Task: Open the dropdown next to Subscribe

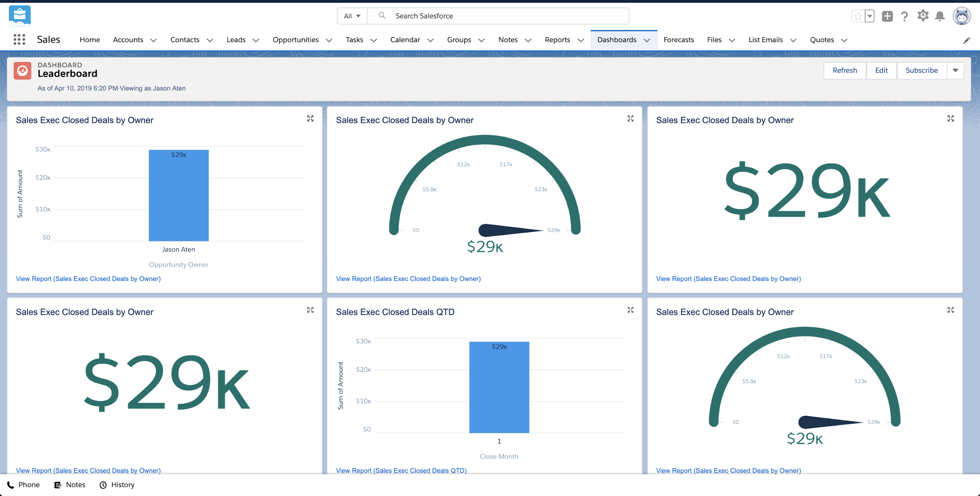Action: [955, 71]
